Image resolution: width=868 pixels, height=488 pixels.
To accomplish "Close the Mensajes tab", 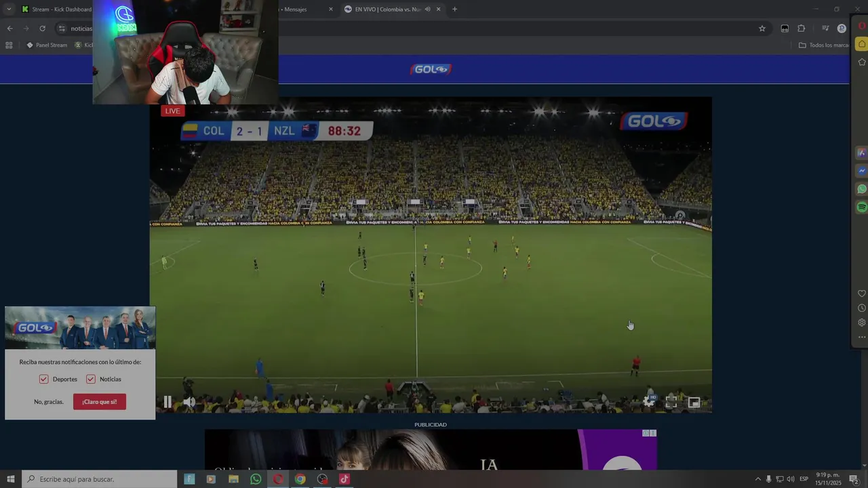I will pyautogui.click(x=331, y=9).
